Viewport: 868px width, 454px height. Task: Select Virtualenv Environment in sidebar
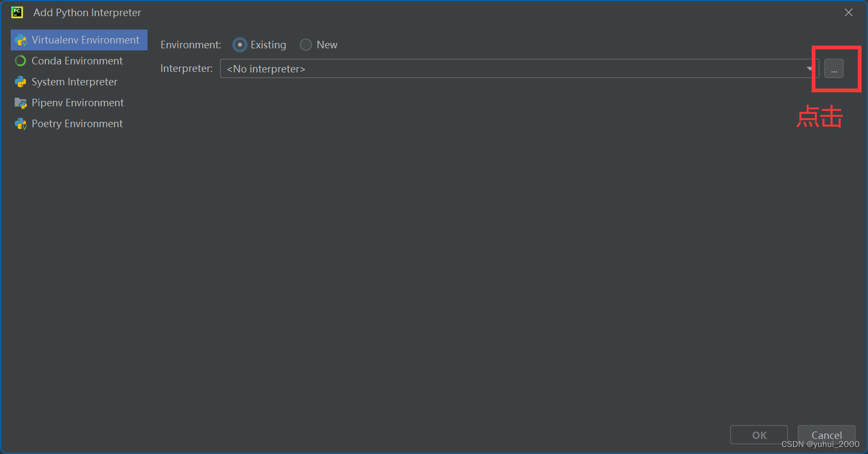click(x=79, y=40)
